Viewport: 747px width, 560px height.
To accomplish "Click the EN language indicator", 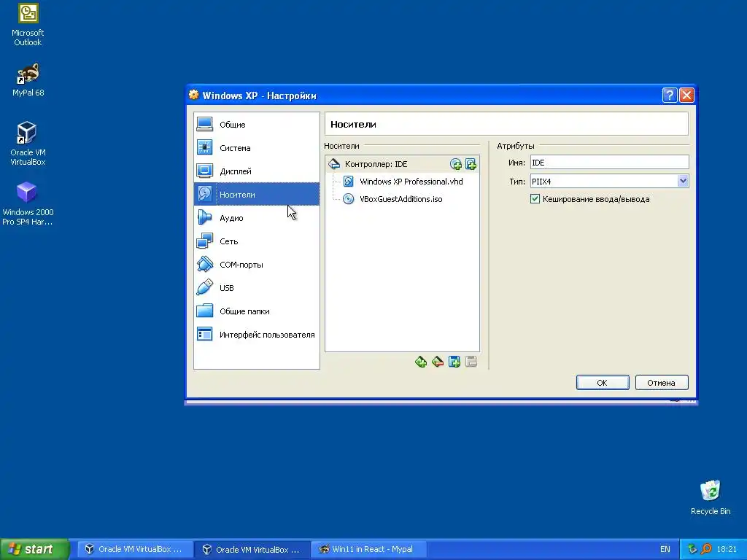I will 665,549.
